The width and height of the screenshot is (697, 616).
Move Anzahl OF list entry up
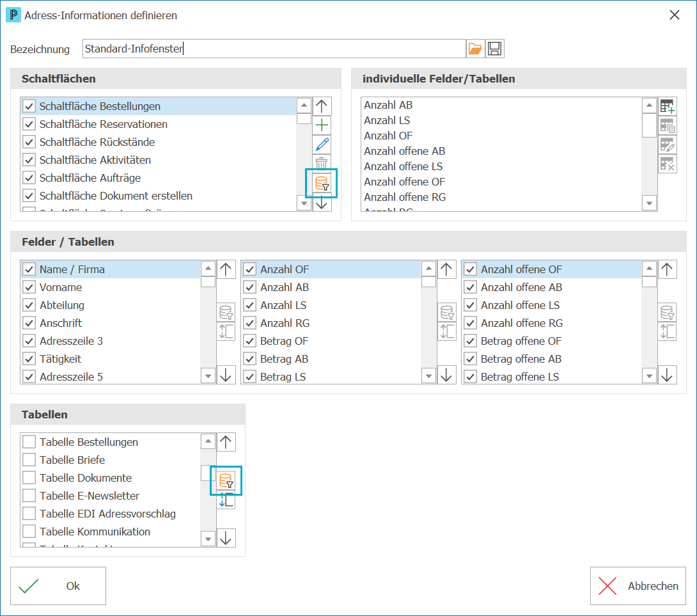pos(446,269)
